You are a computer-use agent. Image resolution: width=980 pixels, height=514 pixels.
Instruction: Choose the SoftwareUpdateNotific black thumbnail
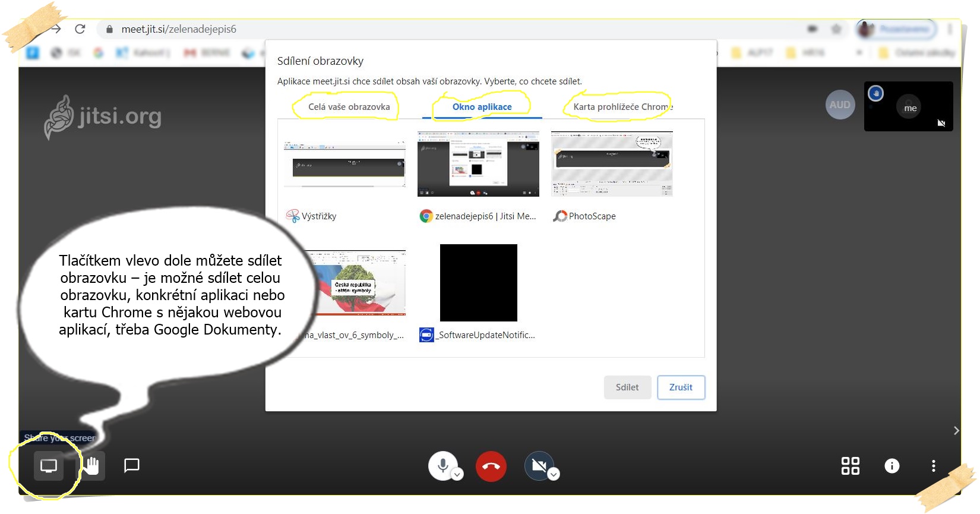[479, 283]
